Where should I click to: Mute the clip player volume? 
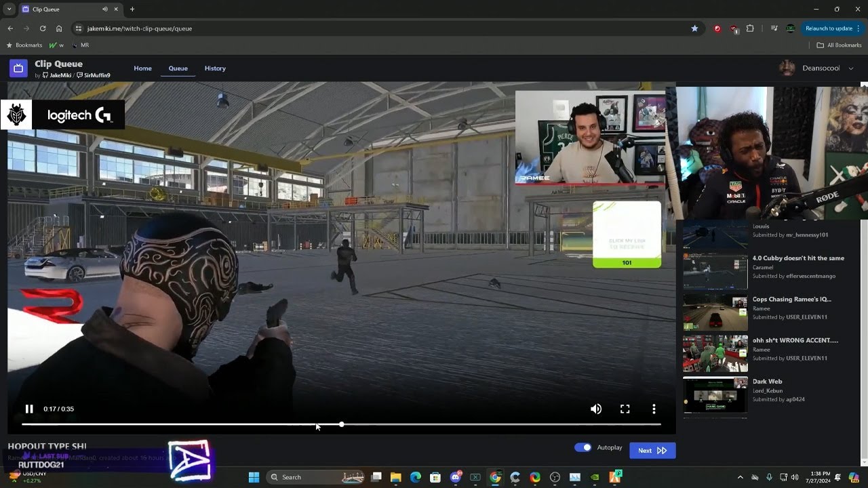pyautogui.click(x=596, y=409)
